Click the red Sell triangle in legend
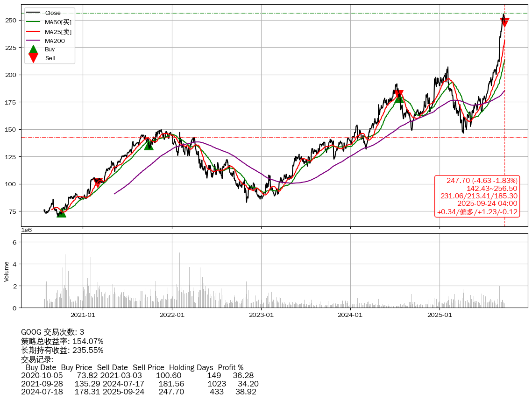 [x=33, y=58]
